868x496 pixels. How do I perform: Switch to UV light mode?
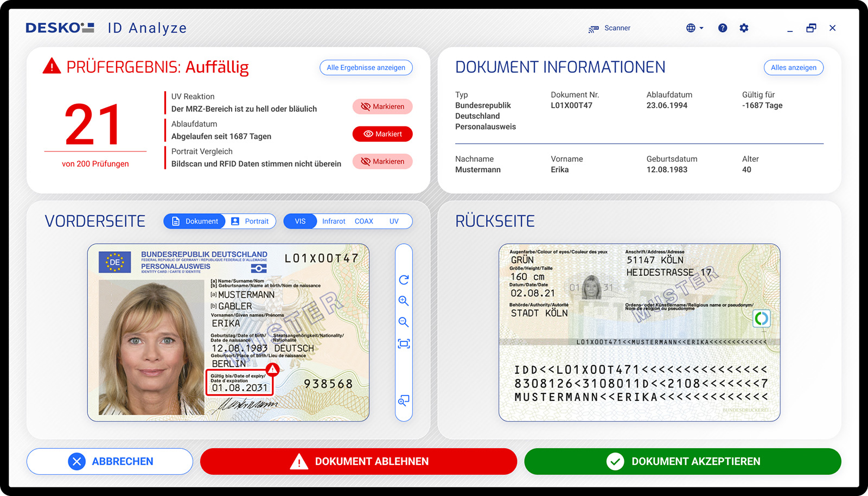(394, 221)
